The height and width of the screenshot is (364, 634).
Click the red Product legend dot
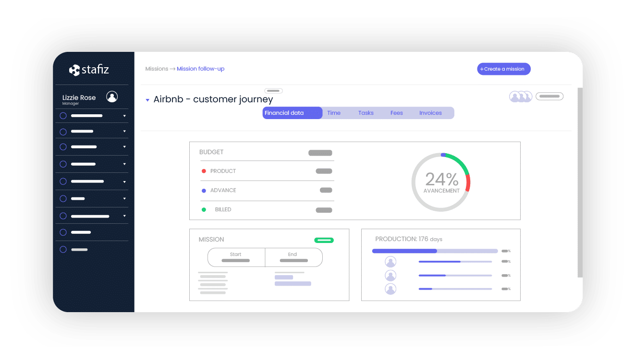204,171
